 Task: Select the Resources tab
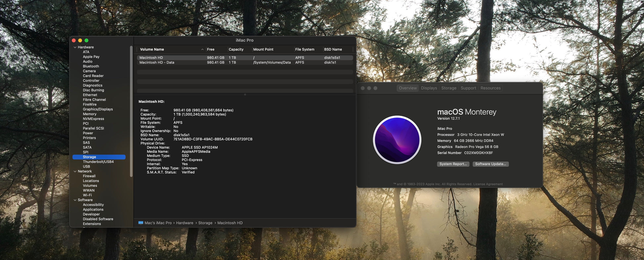tap(490, 88)
